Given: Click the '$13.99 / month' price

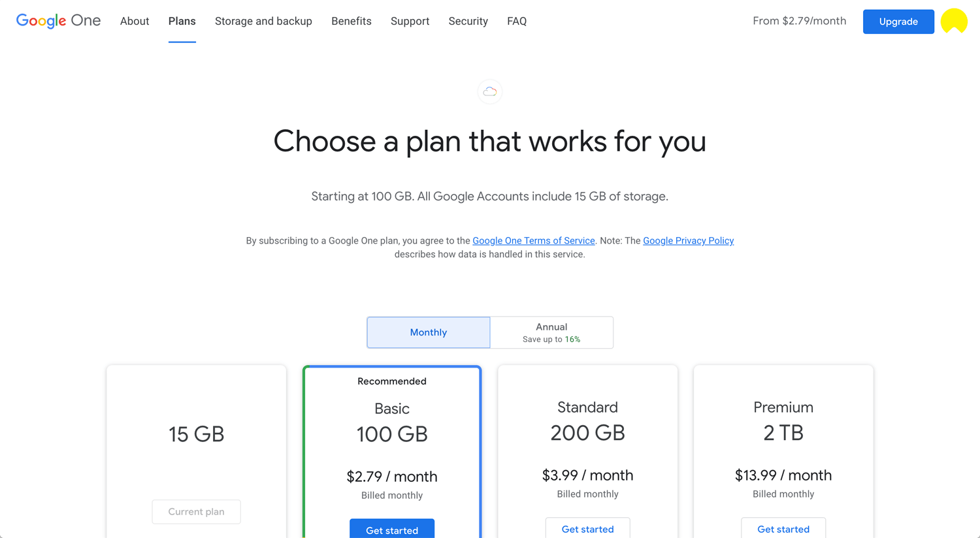Looking at the screenshot, I should pos(783,475).
